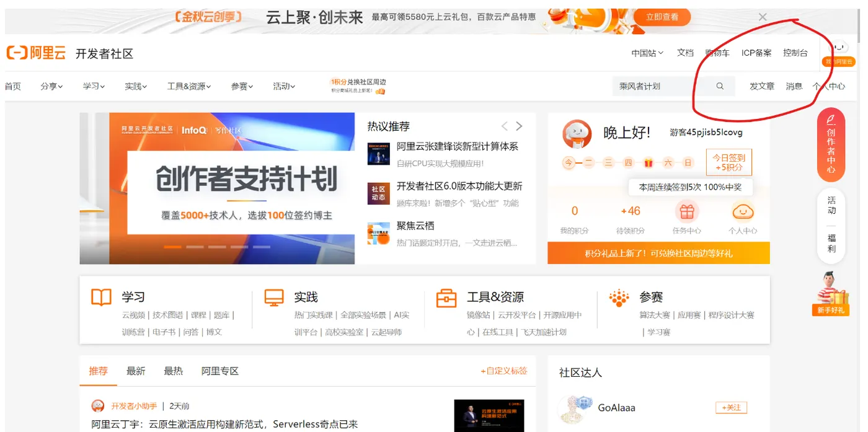
Task: Select the first carousel indicator
Action: tap(172, 247)
